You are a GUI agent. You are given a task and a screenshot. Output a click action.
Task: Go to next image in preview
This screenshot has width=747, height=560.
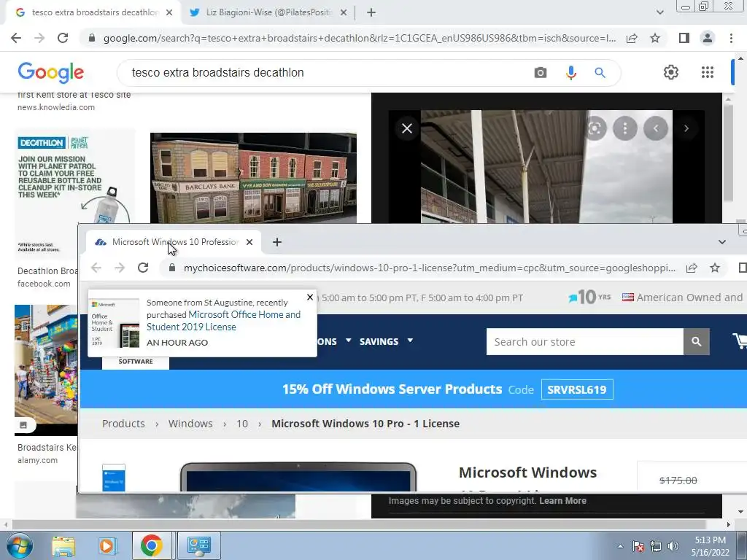pyautogui.click(x=686, y=128)
